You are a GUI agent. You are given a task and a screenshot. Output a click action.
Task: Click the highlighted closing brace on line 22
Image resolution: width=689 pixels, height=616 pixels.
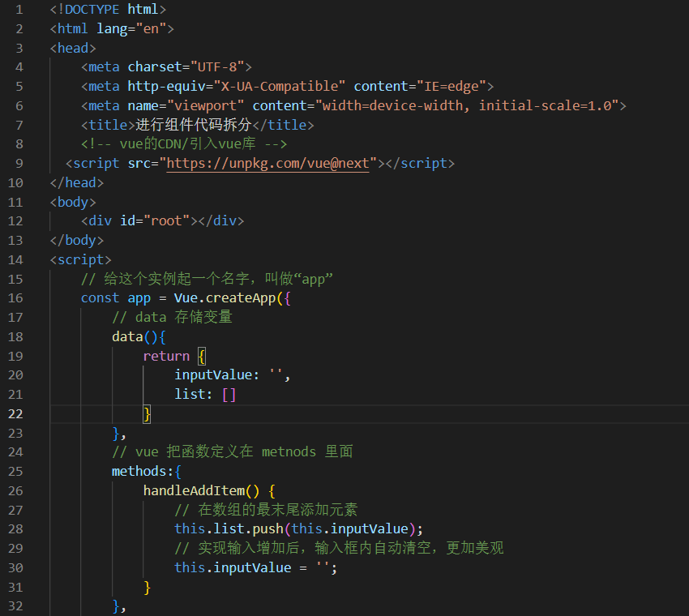click(147, 414)
